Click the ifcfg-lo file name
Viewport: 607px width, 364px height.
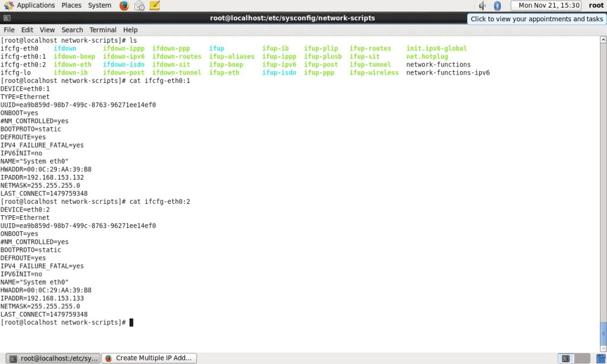point(15,73)
